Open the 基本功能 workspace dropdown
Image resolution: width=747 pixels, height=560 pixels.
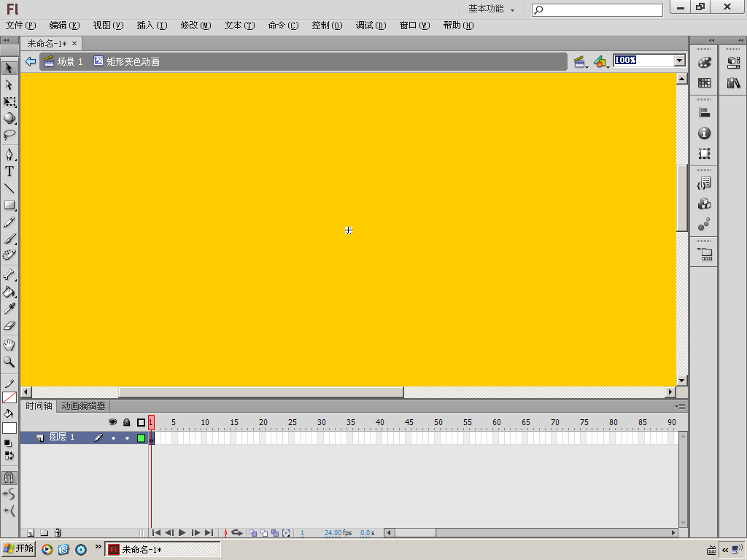491,9
